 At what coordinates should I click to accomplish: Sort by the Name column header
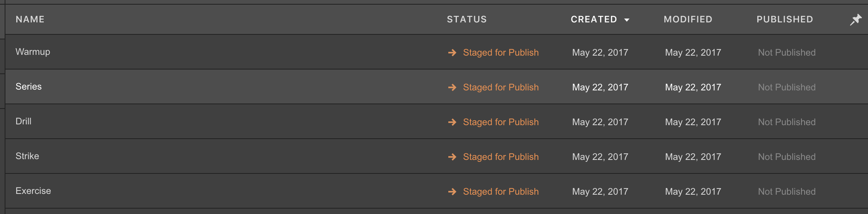30,19
